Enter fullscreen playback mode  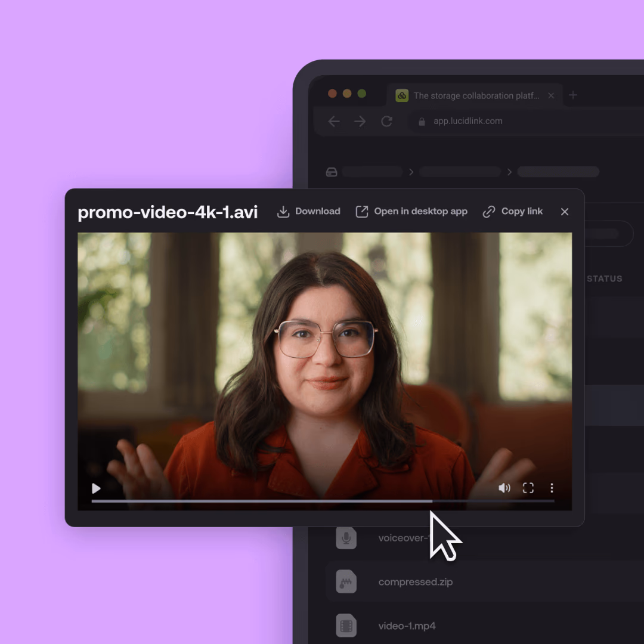click(x=528, y=488)
